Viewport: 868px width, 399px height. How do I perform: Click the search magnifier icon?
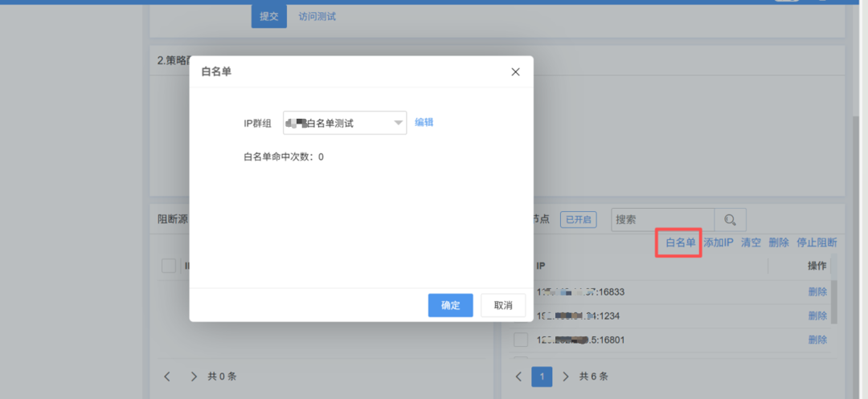[x=730, y=220]
